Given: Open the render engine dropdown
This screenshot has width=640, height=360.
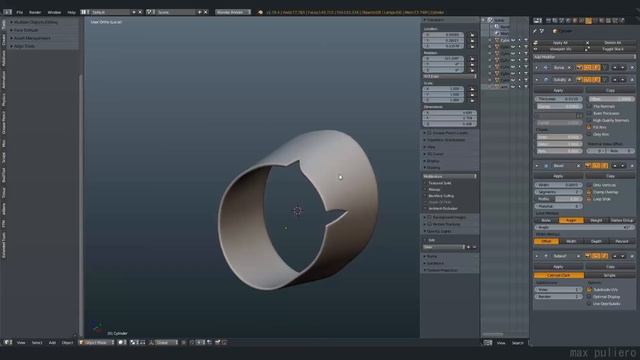Looking at the screenshot, I should coord(233,12).
